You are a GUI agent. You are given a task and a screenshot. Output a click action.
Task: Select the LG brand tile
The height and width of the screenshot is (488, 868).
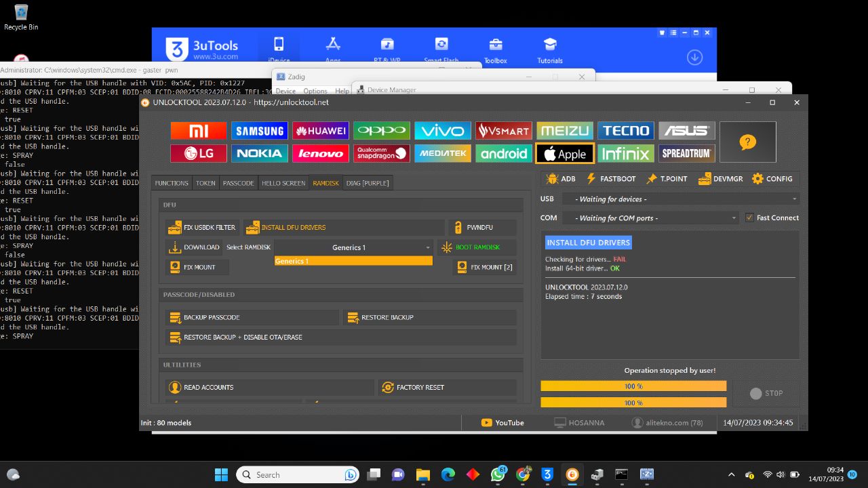click(199, 153)
